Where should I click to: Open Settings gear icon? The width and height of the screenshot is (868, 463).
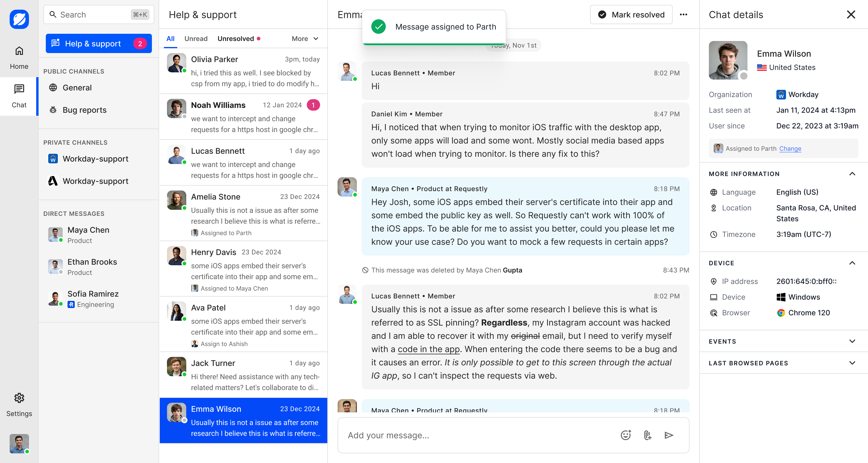[x=19, y=398]
